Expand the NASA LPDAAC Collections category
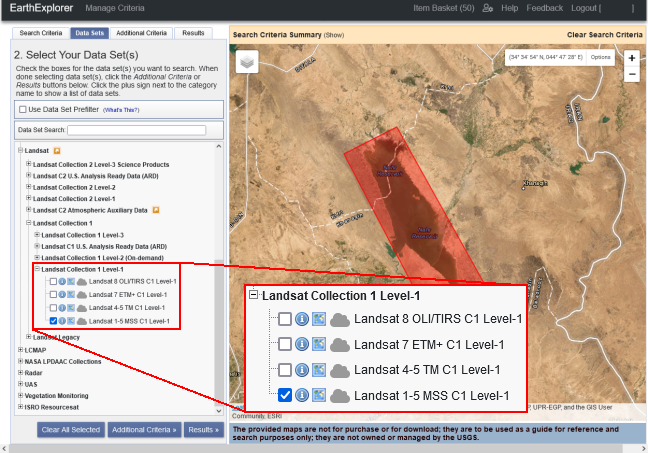Screen dimensions: 648x453 [x=21, y=361]
